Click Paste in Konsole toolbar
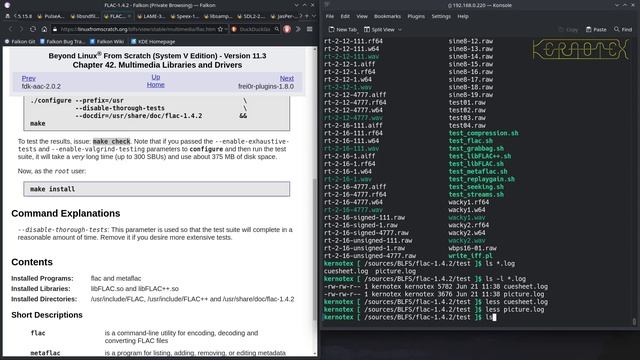Image resolution: width=640 pixels, height=360 pixels. tap(596, 29)
